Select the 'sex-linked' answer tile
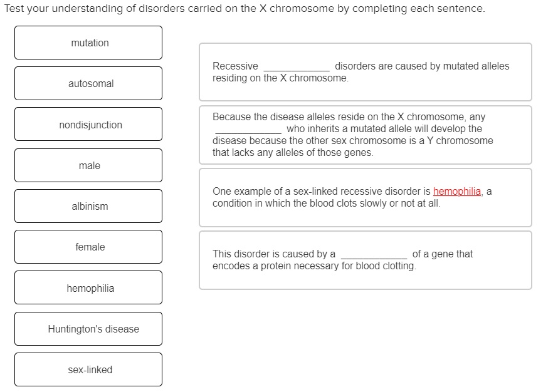Image resolution: width=558 pixels, height=392 pixels. coord(88,369)
